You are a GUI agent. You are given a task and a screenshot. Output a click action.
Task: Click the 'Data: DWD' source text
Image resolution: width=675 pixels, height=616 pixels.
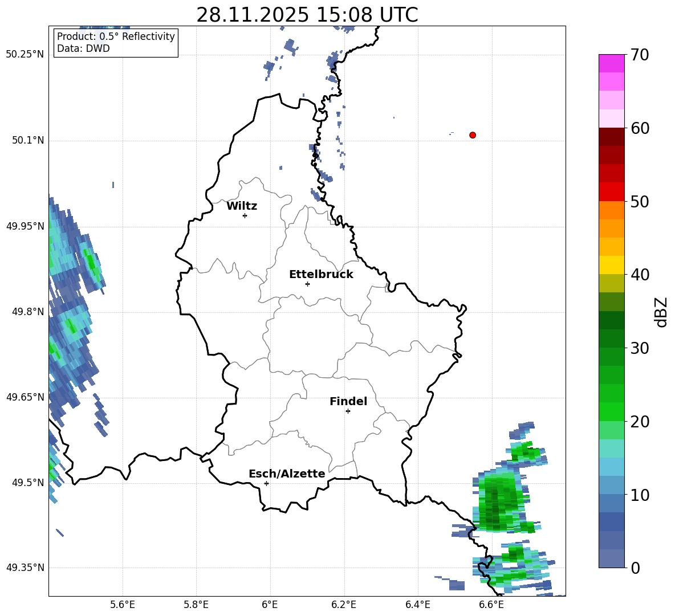[83, 48]
